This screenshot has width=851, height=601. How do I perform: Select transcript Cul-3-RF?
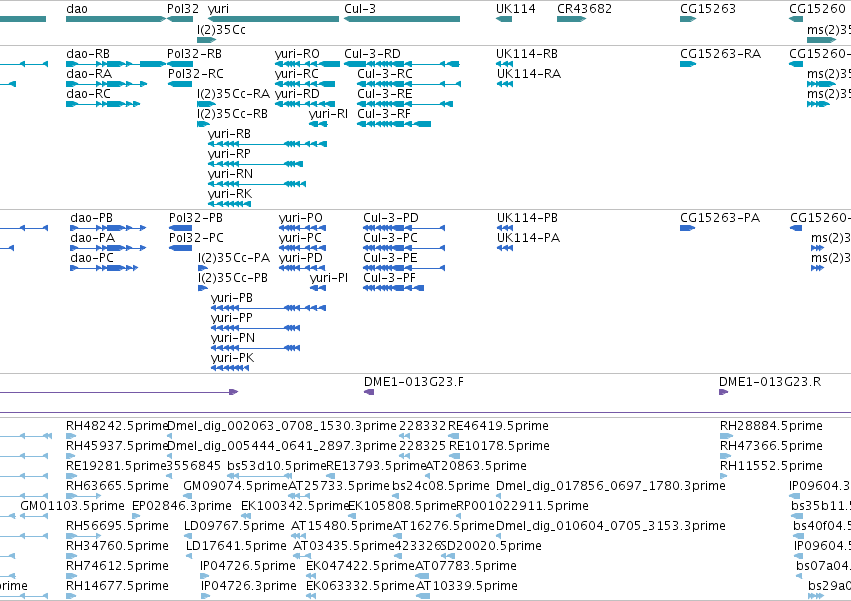pyautogui.click(x=384, y=114)
